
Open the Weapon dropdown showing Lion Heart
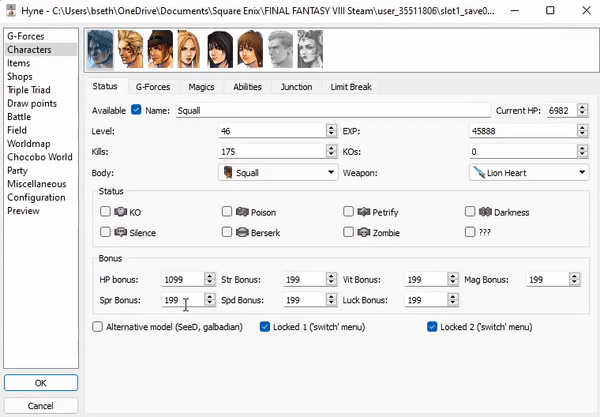pos(529,173)
